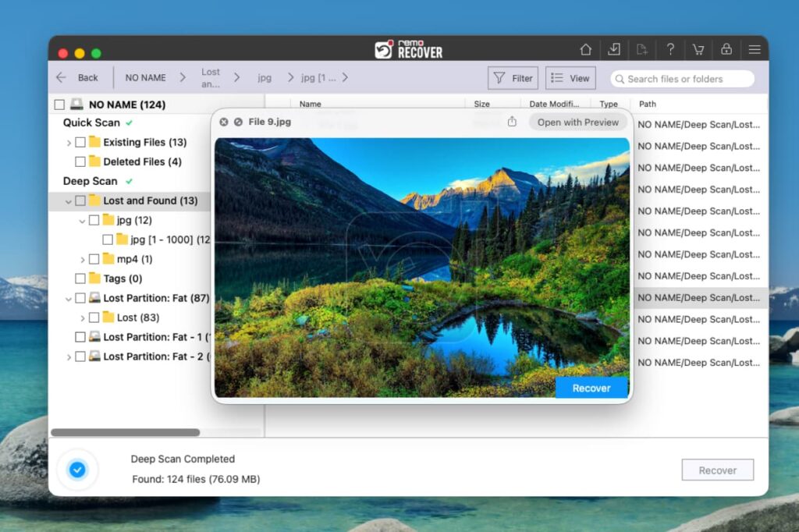Click the Back button label
The image size is (799, 532).
point(87,77)
